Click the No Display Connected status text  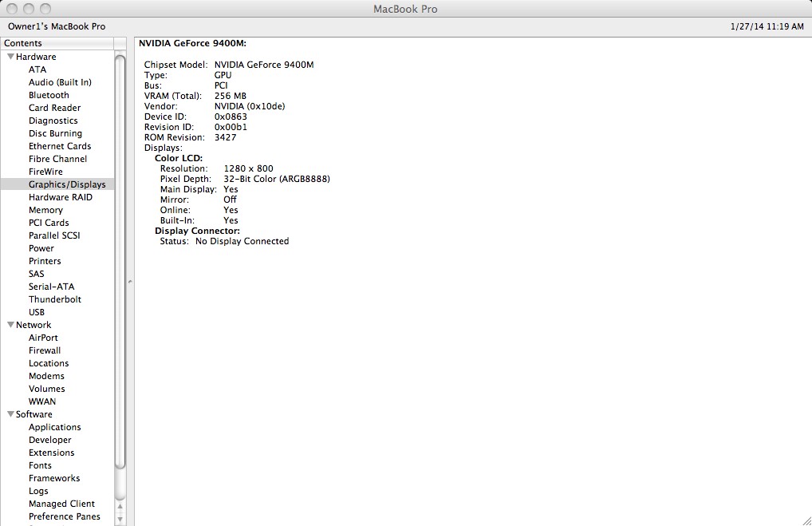pos(242,241)
